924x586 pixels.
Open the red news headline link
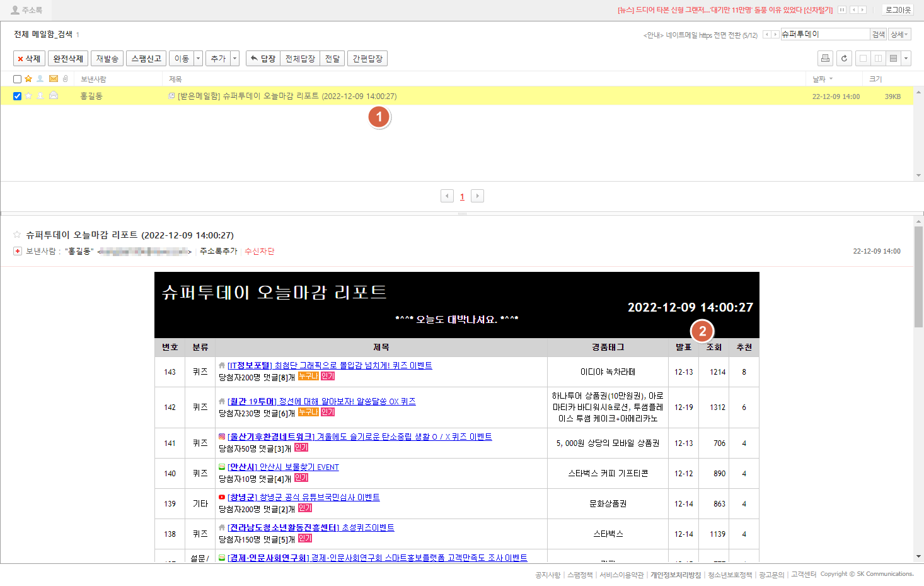click(x=725, y=10)
